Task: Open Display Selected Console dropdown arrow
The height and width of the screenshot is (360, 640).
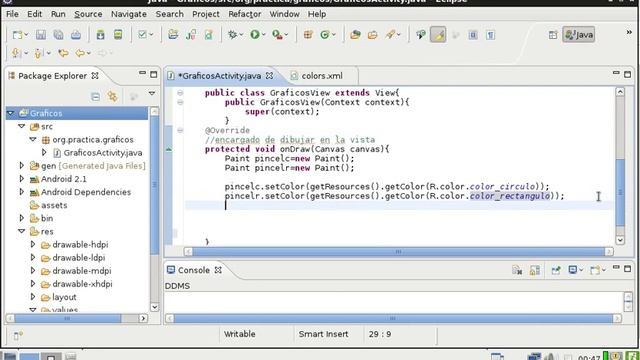Action: click(x=581, y=270)
